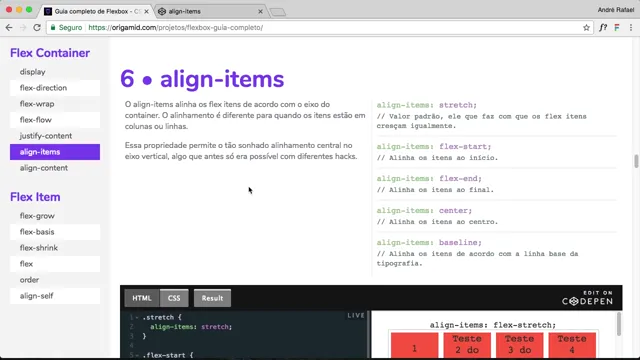Collapse the .stretch rule fold arrow
Image resolution: width=640 pixels, height=360 pixels.
click(x=137, y=317)
